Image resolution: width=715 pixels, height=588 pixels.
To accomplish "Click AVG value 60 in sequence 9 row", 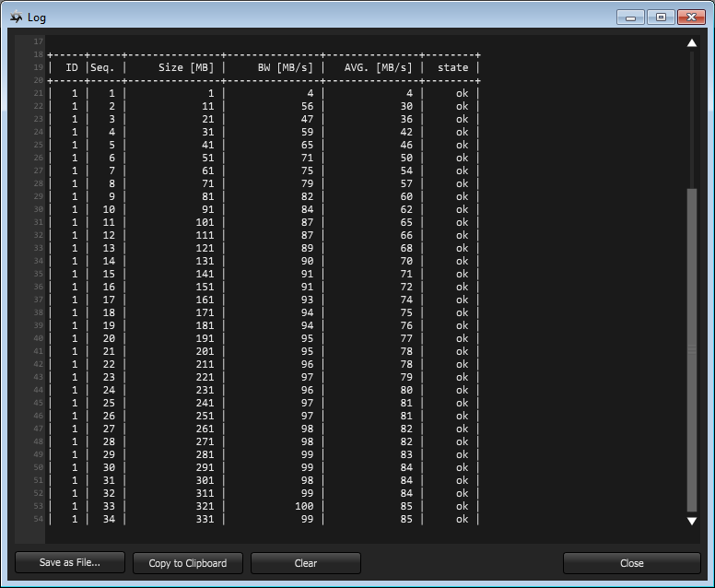I will click(x=406, y=196).
